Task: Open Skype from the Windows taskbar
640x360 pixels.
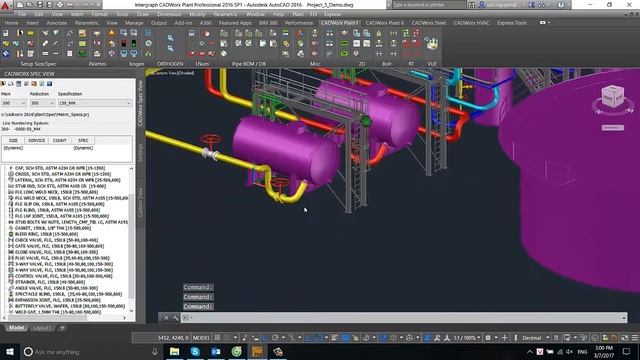Action: [x=195, y=351]
